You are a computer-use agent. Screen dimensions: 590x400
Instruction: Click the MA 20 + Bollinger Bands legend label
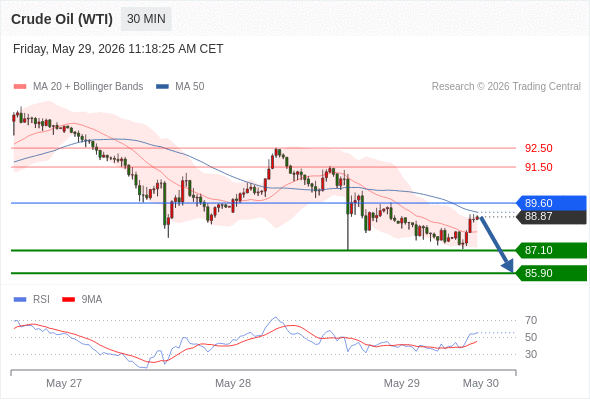(x=88, y=87)
